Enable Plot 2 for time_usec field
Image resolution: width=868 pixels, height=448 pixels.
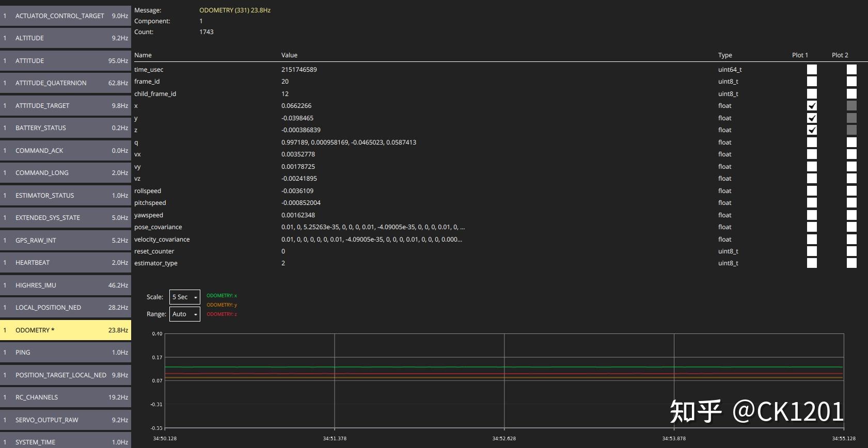(x=851, y=70)
